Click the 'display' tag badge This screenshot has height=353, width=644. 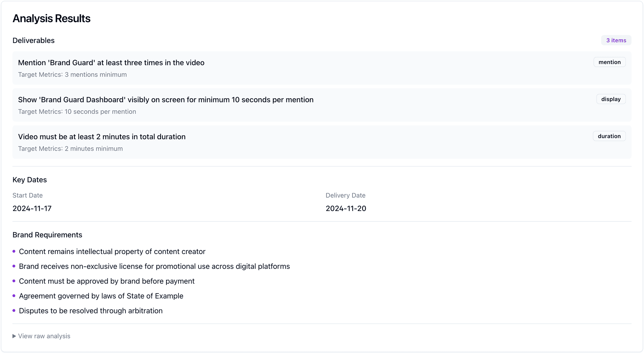tap(611, 99)
